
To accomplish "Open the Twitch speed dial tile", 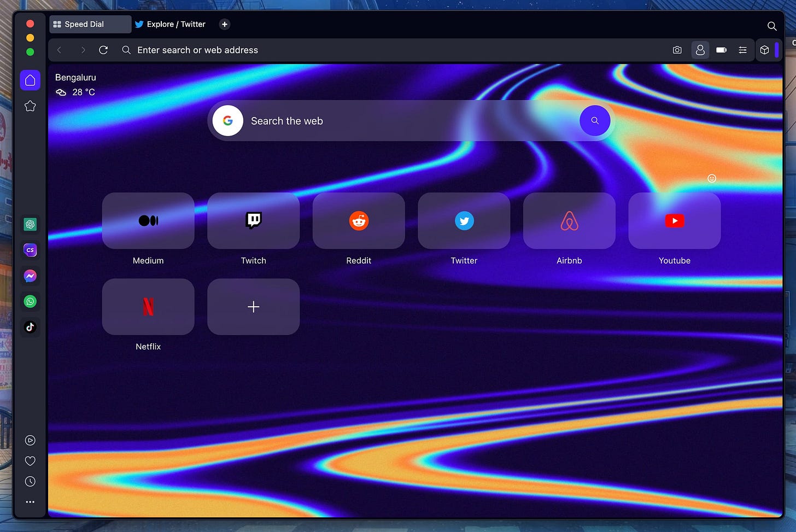I will (254, 221).
